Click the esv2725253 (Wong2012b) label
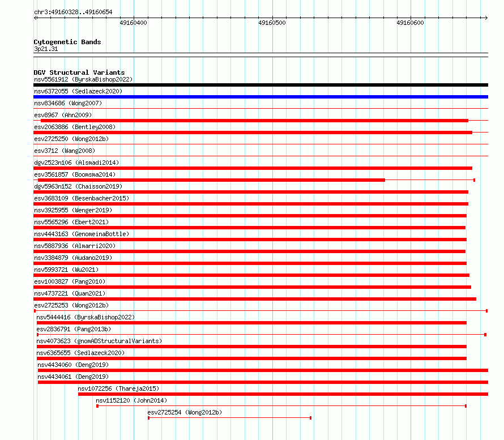The width and height of the screenshot is (504, 440). coord(71,305)
